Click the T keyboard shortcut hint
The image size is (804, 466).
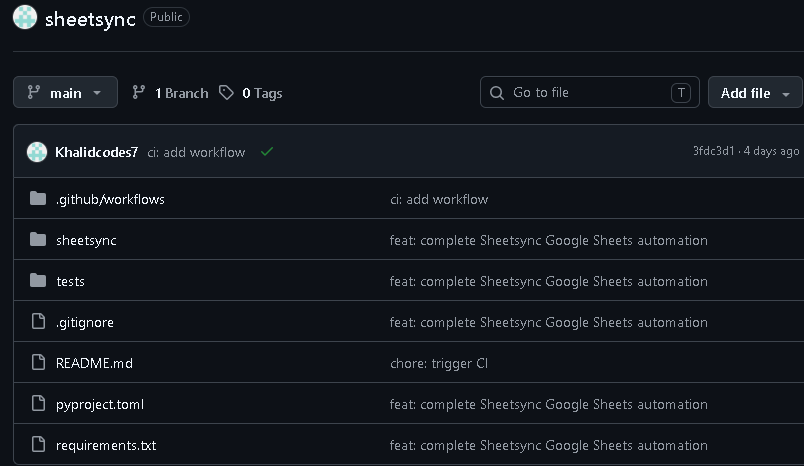681,93
